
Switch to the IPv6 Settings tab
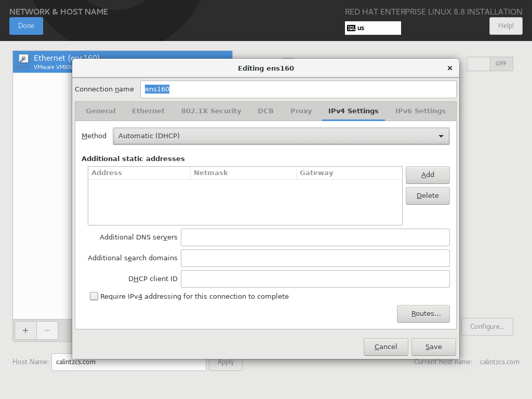tap(420, 111)
